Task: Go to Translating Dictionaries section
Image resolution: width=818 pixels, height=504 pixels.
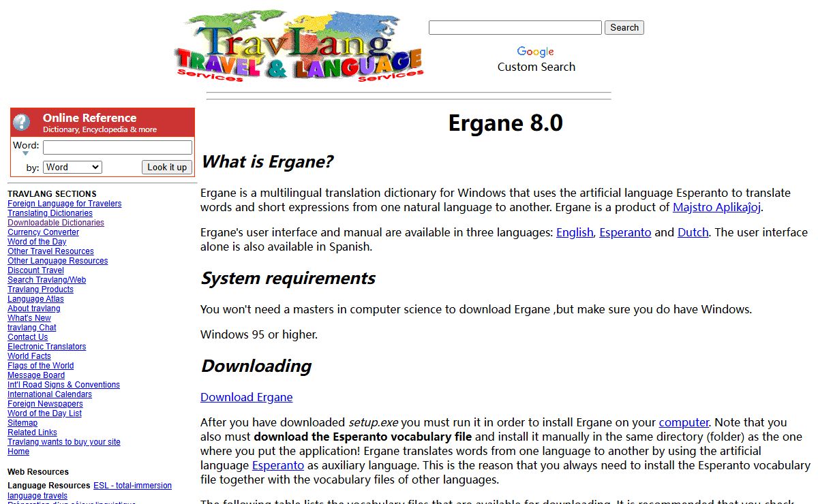Action: click(50, 213)
